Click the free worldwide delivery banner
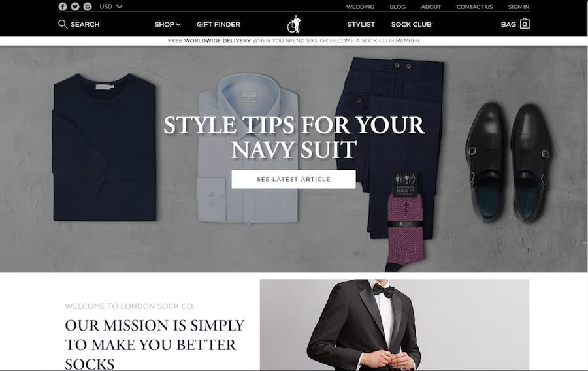This screenshot has width=588, height=371. click(x=294, y=41)
